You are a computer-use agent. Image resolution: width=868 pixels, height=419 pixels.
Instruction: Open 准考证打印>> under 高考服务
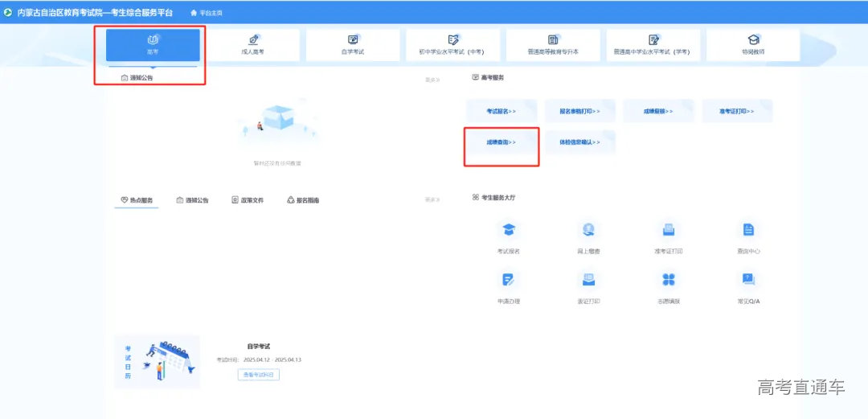pos(737,111)
